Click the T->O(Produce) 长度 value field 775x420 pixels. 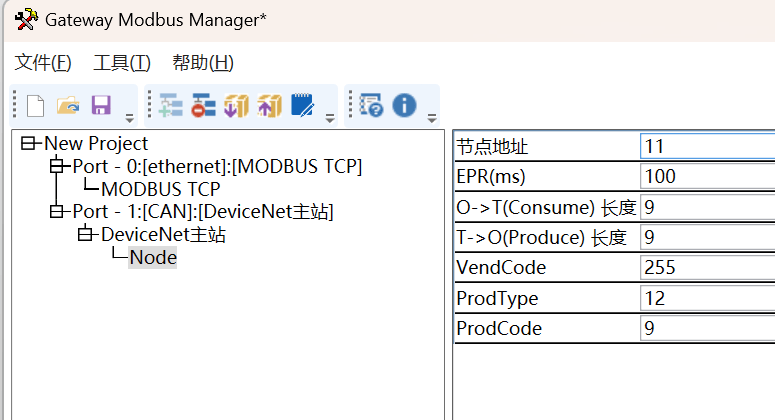tap(707, 237)
